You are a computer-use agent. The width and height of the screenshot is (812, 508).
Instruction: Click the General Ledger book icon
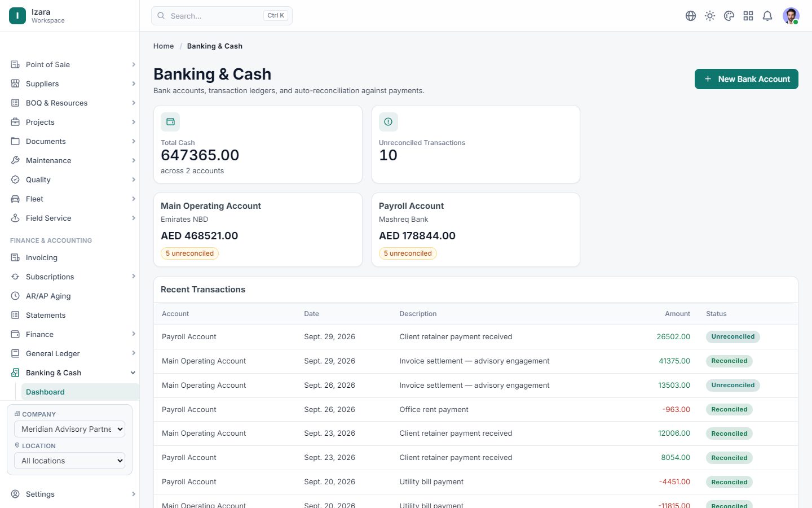15,353
